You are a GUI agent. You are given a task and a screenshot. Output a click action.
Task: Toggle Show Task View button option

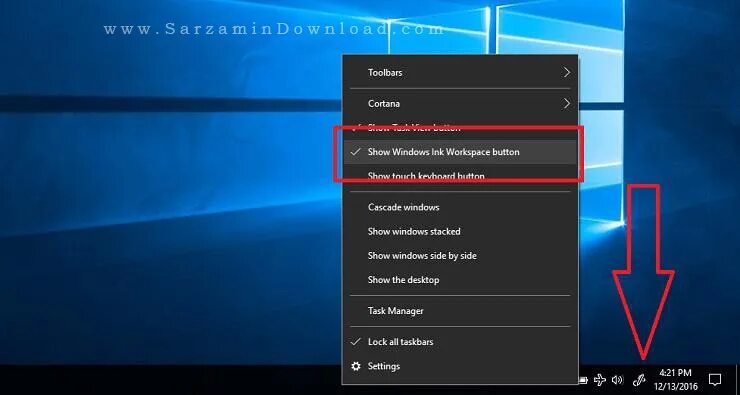point(460,128)
